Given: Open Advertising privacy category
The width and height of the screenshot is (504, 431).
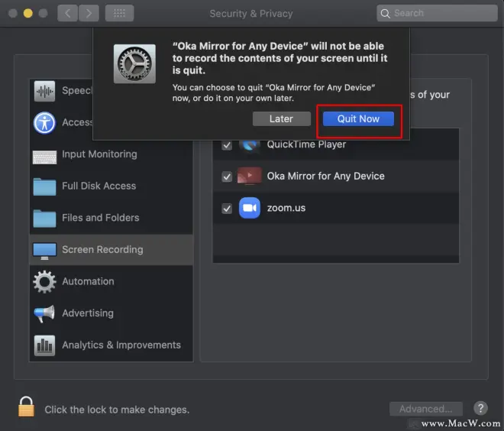Looking at the screenshot, I should click(111, 313).
